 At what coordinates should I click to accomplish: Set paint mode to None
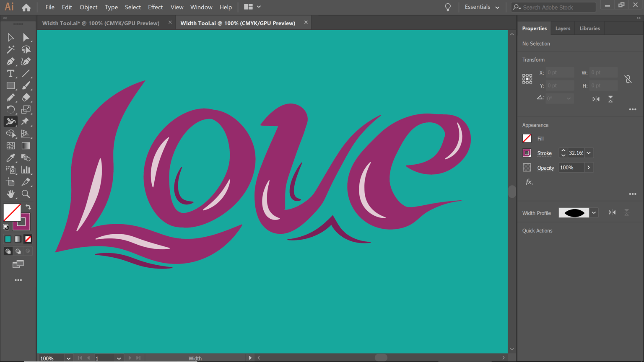(x=28, y=239)
